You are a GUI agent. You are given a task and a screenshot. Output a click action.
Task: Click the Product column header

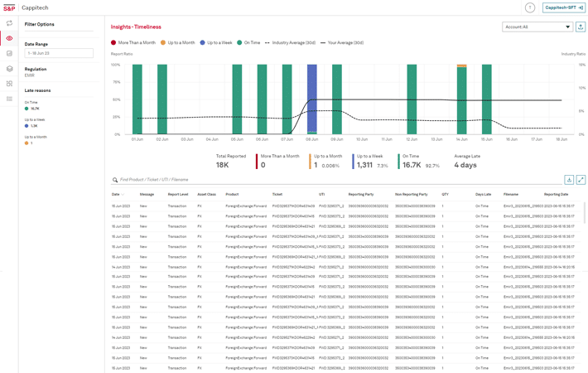pyautogui.click(x=232, y=195)
